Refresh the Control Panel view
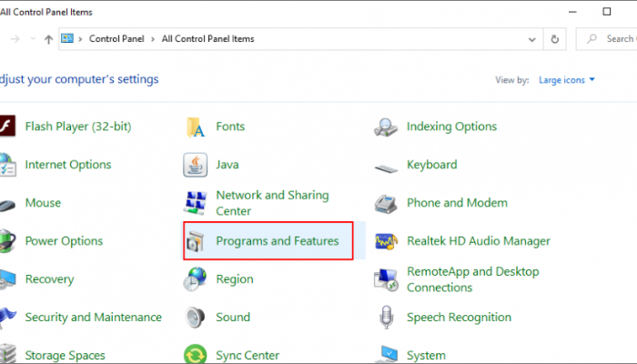637x364 pixels. click(554, 39)
